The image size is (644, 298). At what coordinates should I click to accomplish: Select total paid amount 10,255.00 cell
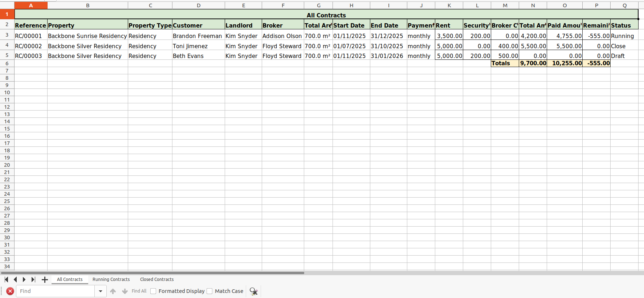coord(564,63)
